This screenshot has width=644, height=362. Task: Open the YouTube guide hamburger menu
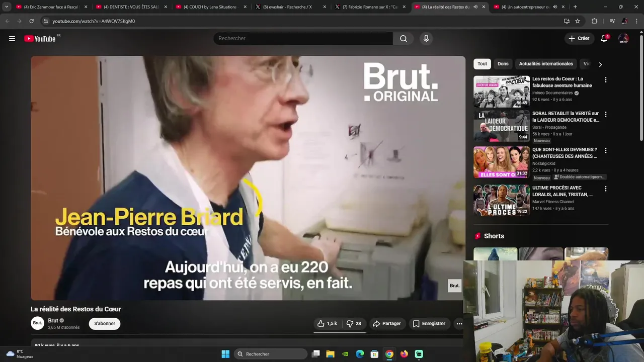[12, 39]
